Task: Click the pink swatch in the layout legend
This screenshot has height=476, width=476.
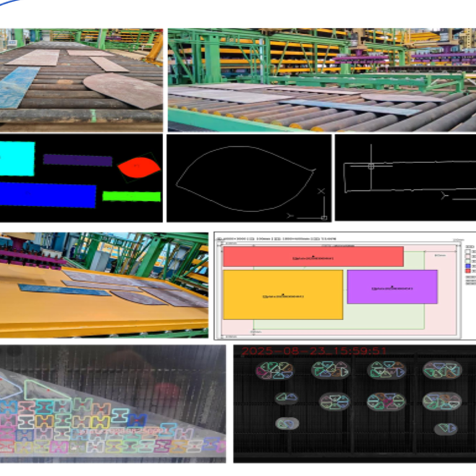Action: pyautogui.click(x=468, y=257)
